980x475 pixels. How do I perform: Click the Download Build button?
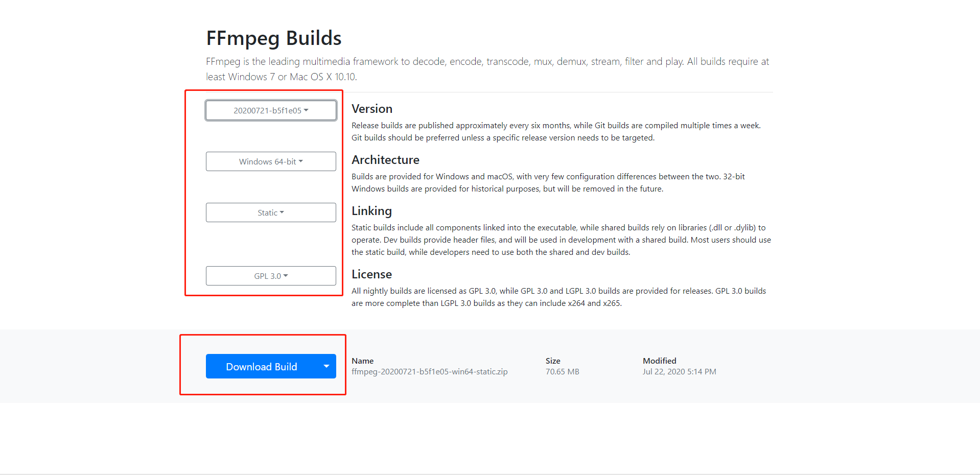pyautogui.click(x=262, y=367)
